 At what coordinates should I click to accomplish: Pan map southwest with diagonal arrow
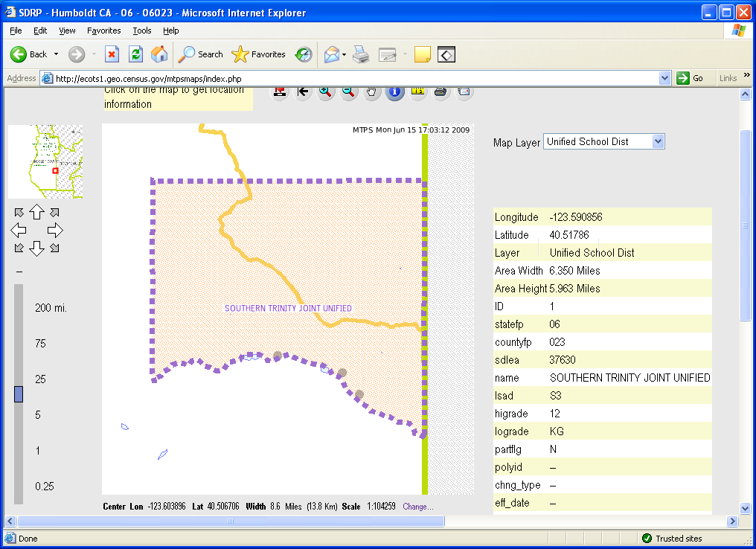(19, 248)
